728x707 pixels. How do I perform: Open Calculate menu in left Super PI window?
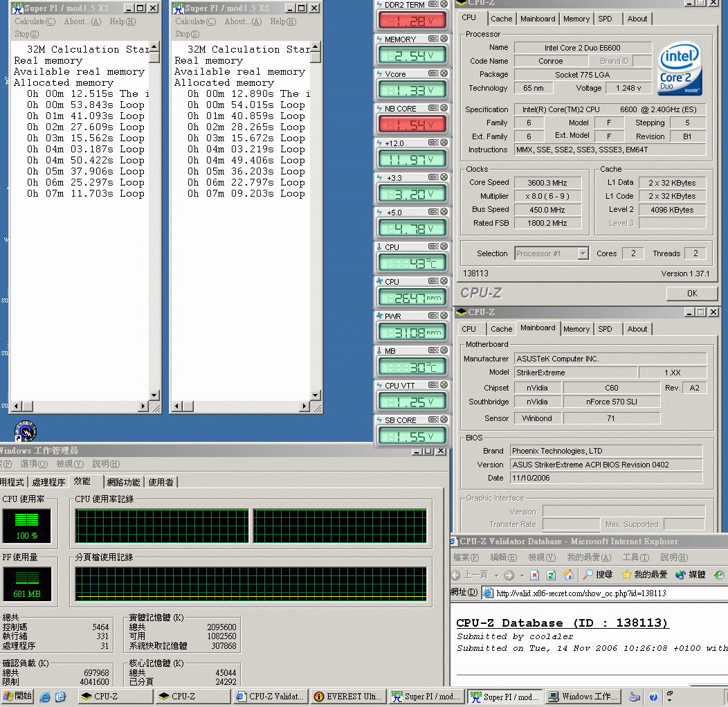pyautogui.click(x=35, y=21)
